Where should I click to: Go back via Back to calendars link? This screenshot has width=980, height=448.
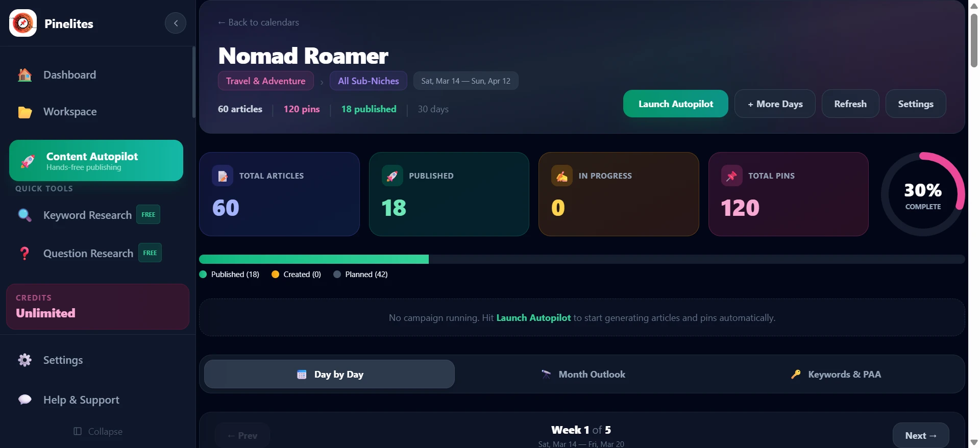[x=258, y=22]
